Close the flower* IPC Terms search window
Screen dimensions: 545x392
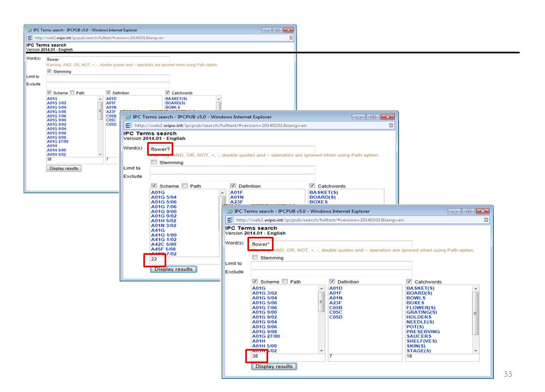pyautogui.click(x=482, y=211)
